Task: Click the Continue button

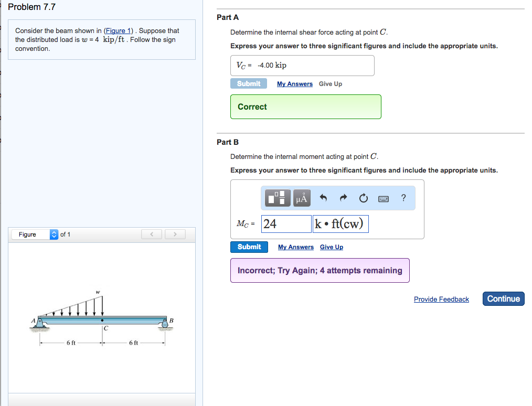Action: click(504, 299)
